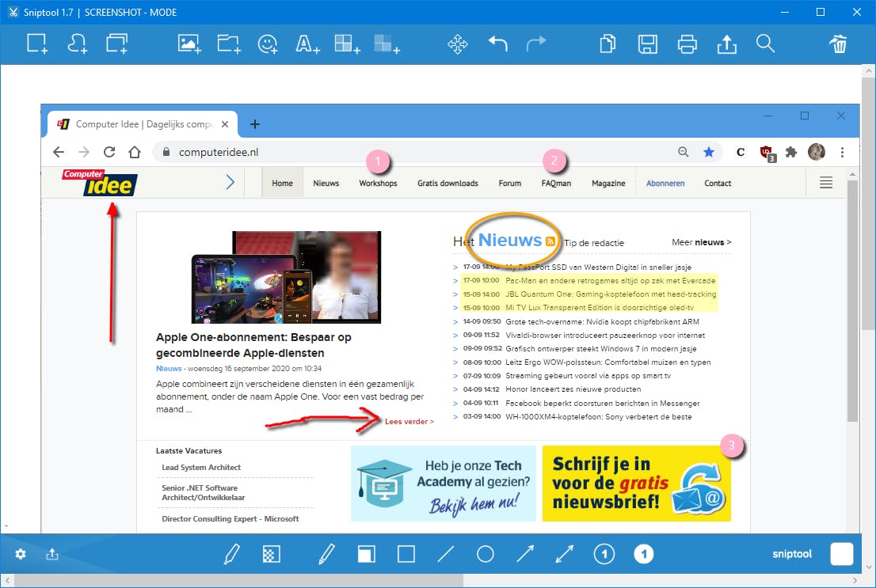Start a freehand shape capture

[x=77, y=44]
